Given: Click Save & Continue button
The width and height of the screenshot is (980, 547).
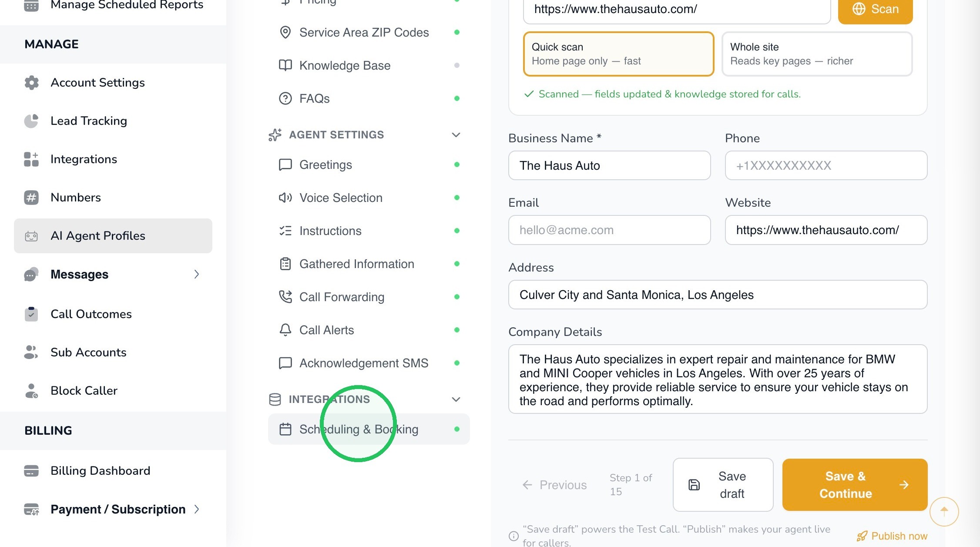Looking at the screenshot, I should 855,485.
